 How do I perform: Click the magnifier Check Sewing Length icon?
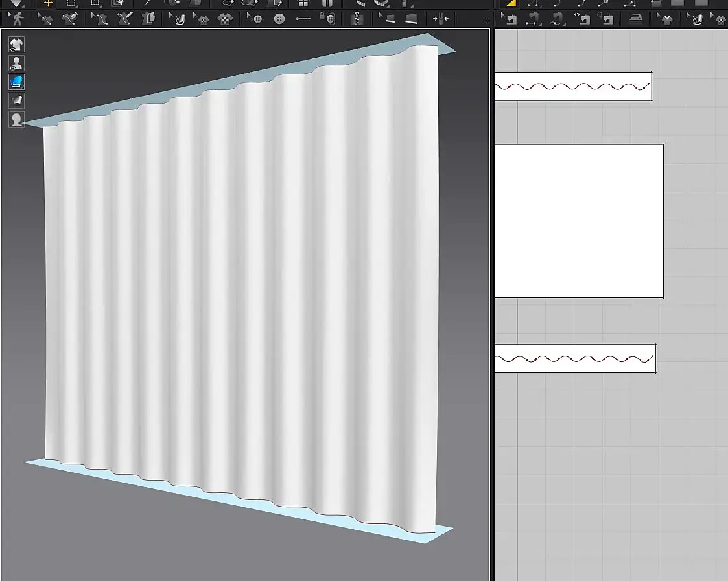606,19
